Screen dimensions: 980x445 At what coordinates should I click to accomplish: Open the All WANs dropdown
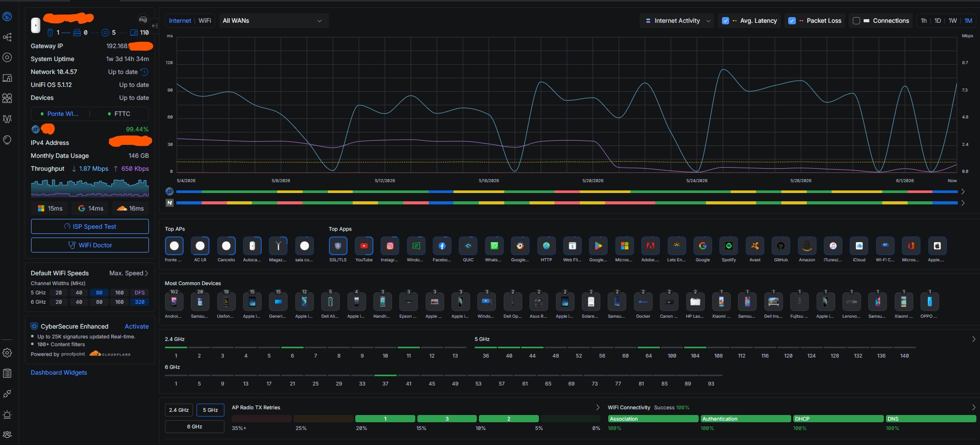click(273, 21)
